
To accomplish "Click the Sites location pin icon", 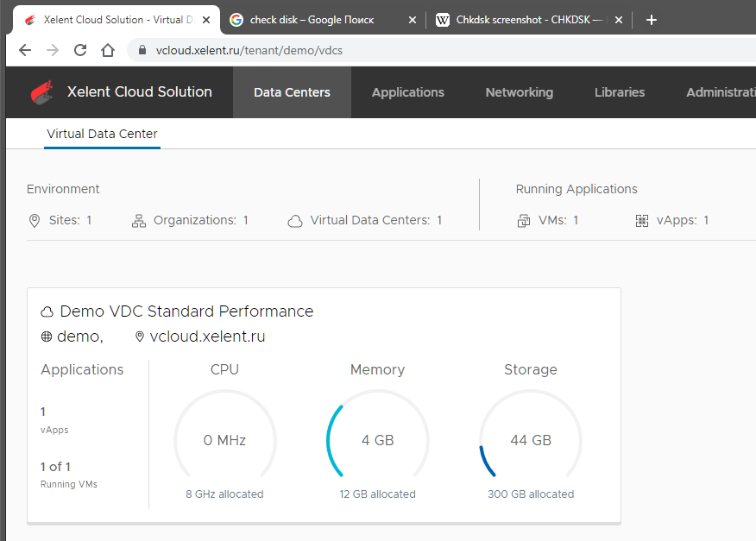I will click(x=35, y=221).
